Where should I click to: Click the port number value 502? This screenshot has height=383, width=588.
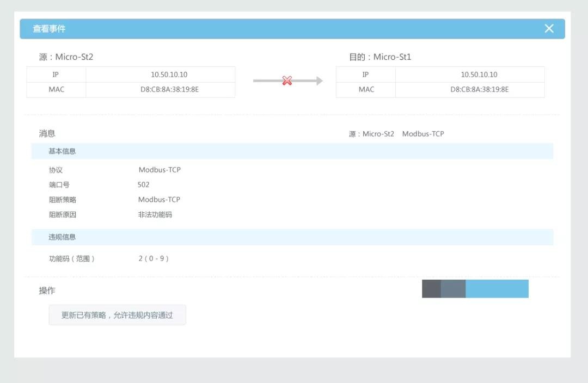pos(144,185)
